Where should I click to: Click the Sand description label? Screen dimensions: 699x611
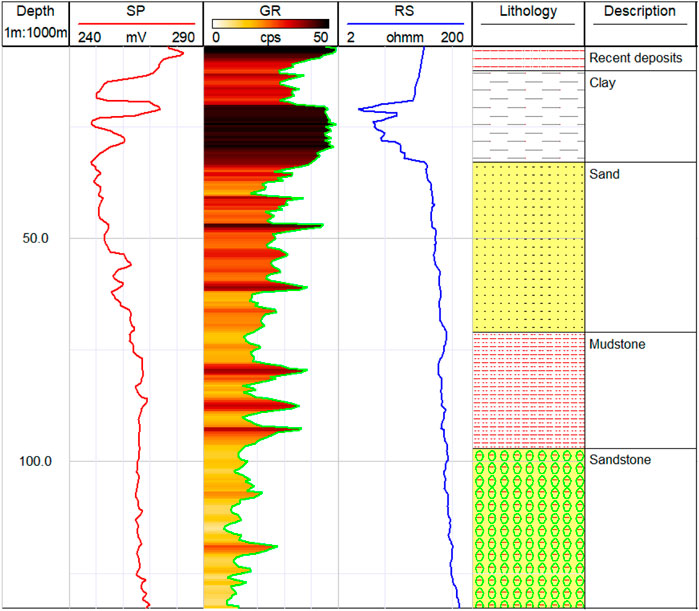click(604, 174)
